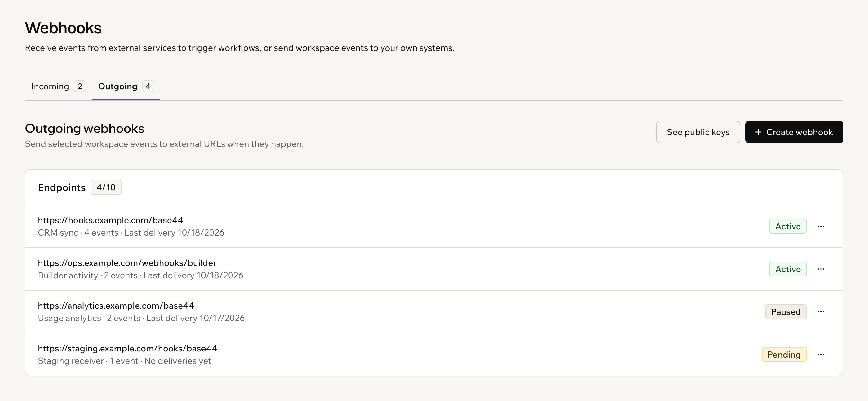Click the Webhooks page title
868x401 pixels.
click(x=63, y=28)
